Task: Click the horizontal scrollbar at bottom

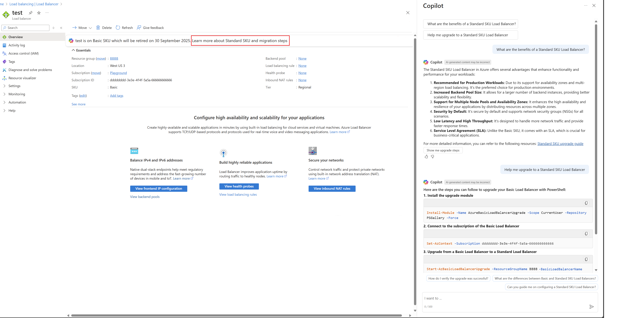Action: coord(236,315)
